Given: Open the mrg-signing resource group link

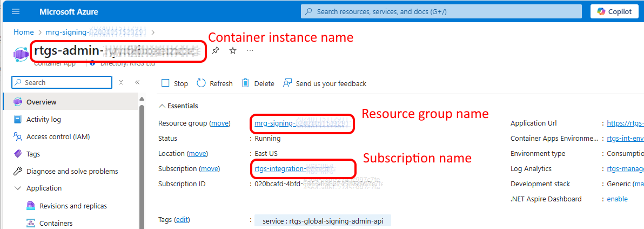Looking at the screenshot, I should tap(301, 123).
